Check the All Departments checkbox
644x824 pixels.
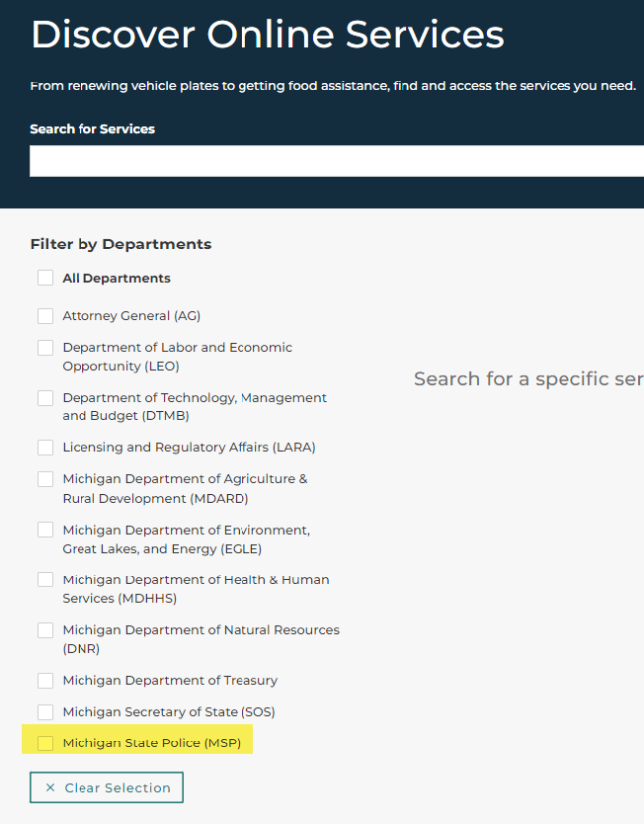click(x=45, y=278)
